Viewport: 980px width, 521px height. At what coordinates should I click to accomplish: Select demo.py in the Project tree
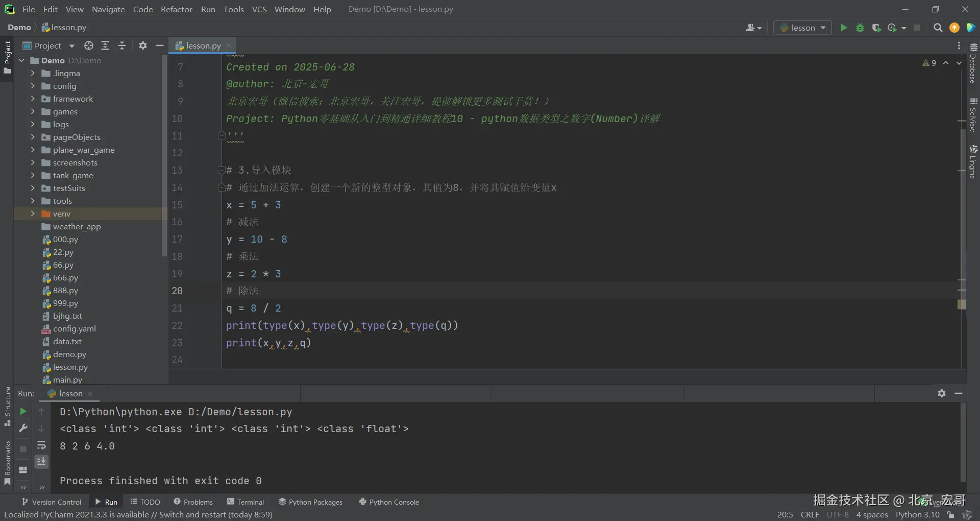tap(69, 354)
